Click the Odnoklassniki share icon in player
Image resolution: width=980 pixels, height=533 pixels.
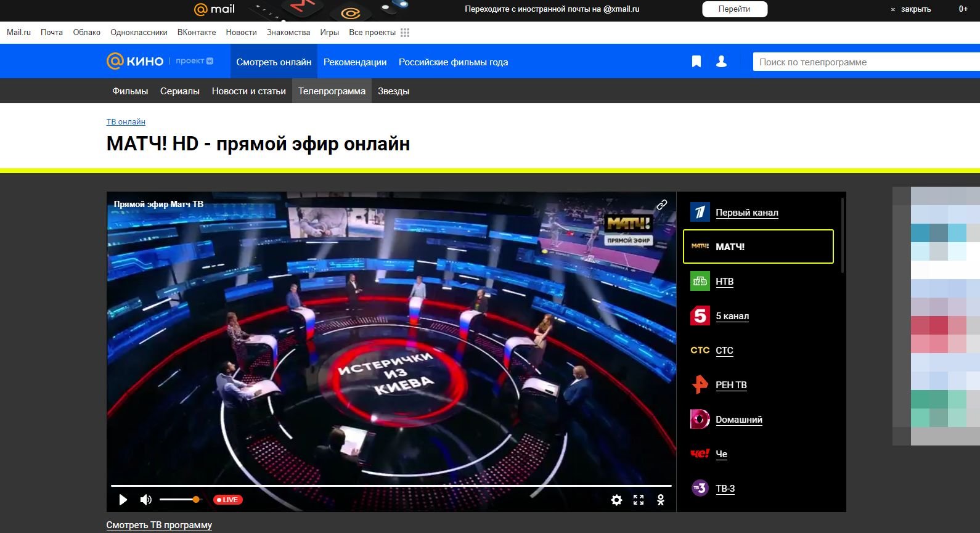click(x=661, y=500)
